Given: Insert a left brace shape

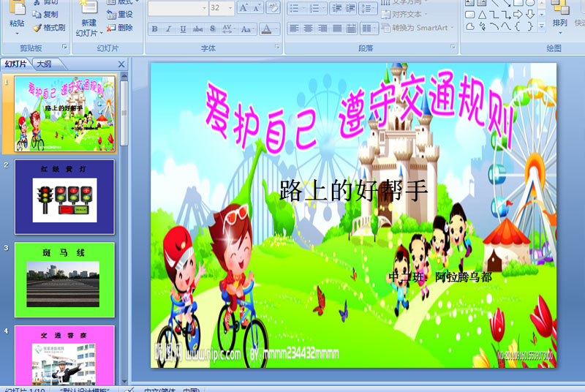Looking at the screenshot, I should 518,26.
